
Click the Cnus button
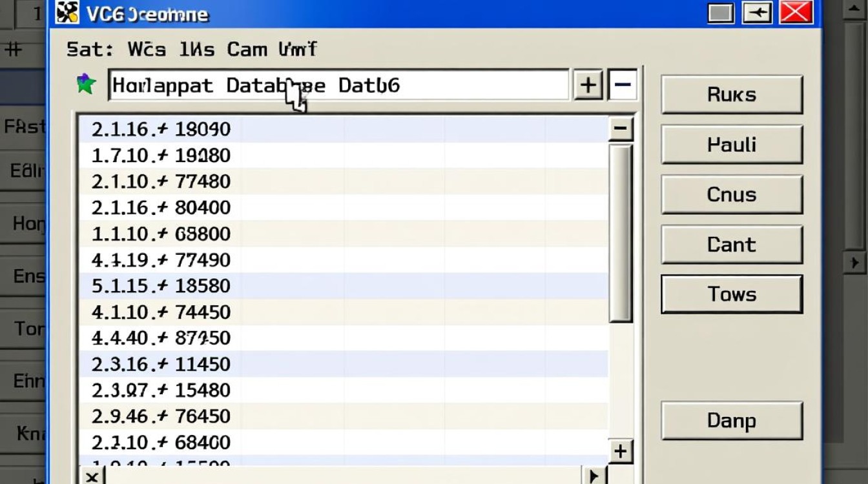731,194
